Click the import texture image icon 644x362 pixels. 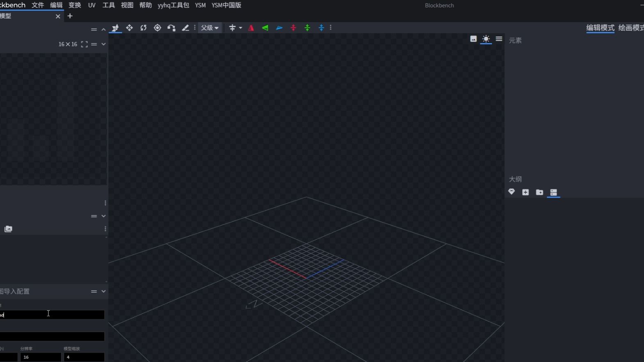click(8, 229)
